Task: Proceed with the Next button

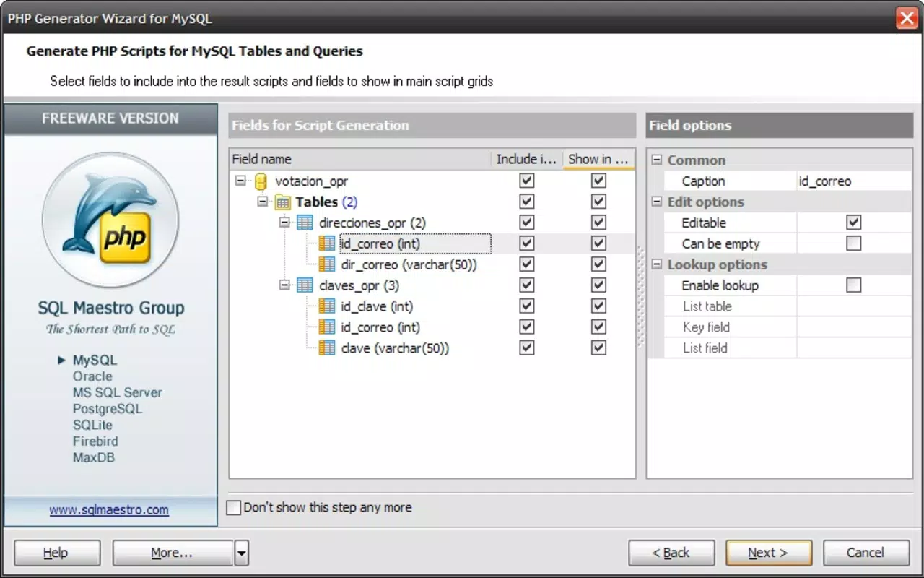Action: pos(769,553)
